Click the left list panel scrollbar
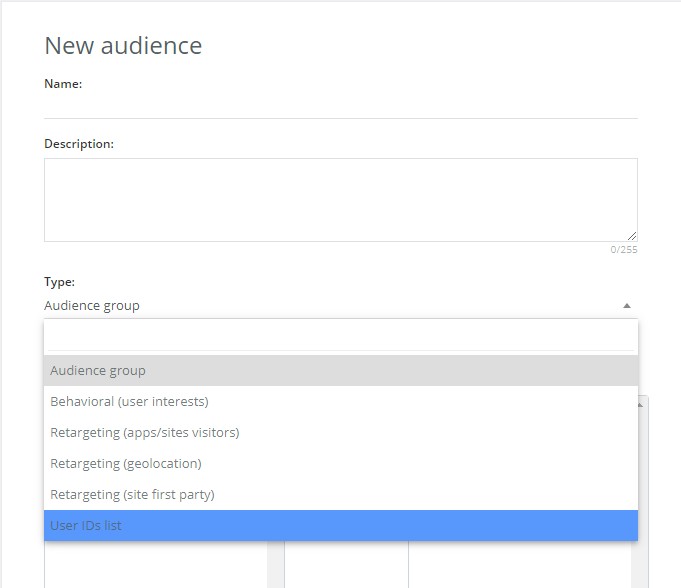Screen dimensions: 681x588 click(275, 565)
